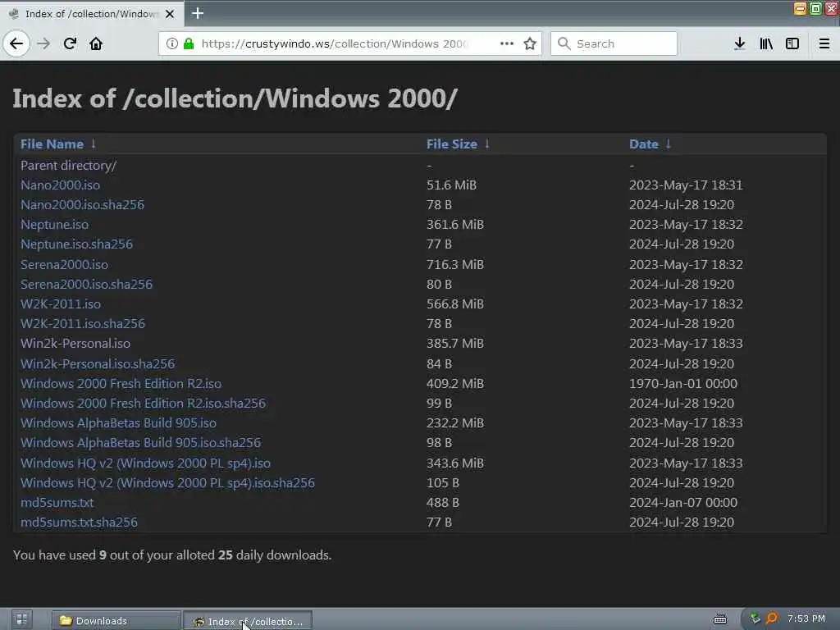Select Index of /collectio... taskbar button

point(248,621)
